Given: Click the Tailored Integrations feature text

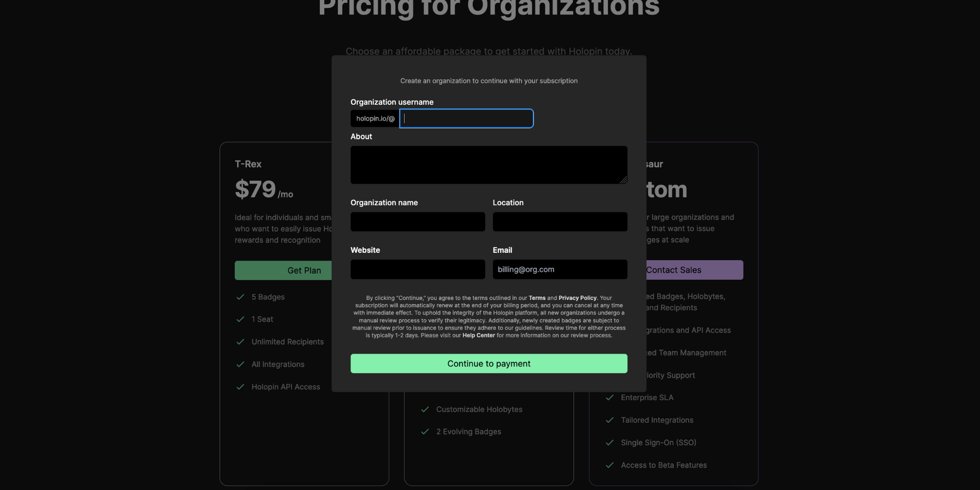Looking at the screenshot, I should (657, 420).
